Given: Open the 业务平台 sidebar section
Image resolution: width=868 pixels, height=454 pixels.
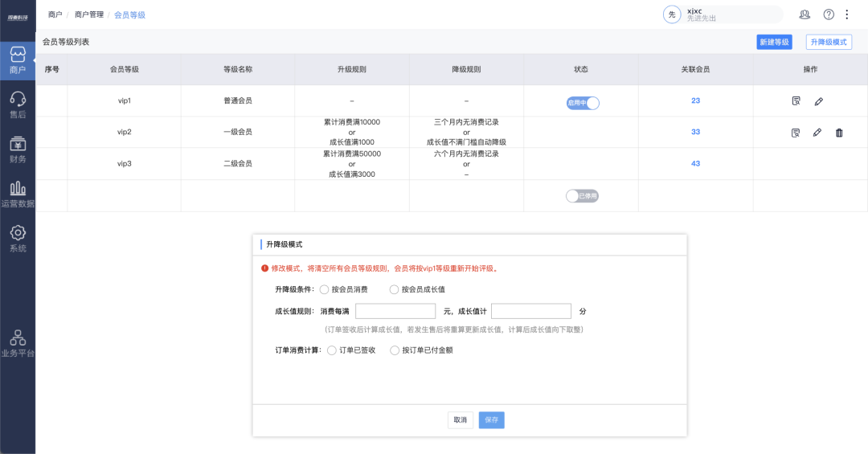Looking at the screenshot, I should (x=18, y=344).
